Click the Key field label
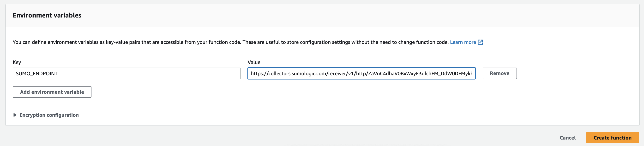 [17, 62]
